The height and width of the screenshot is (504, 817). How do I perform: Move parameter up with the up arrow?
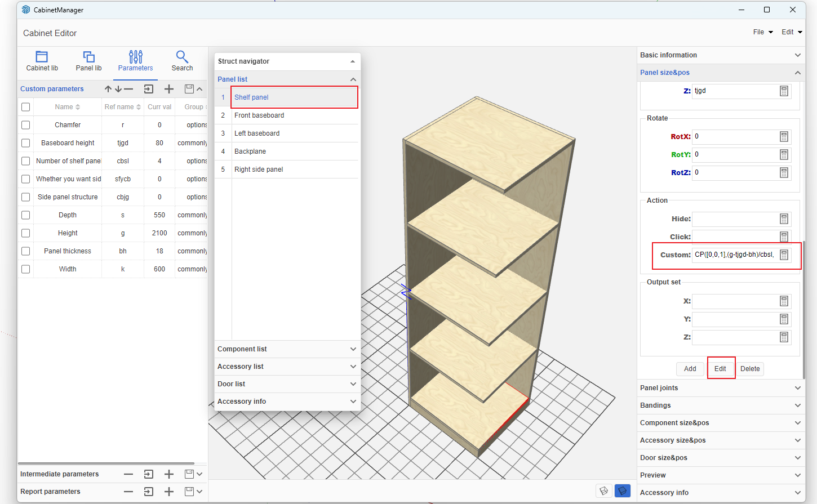[108, 89]
